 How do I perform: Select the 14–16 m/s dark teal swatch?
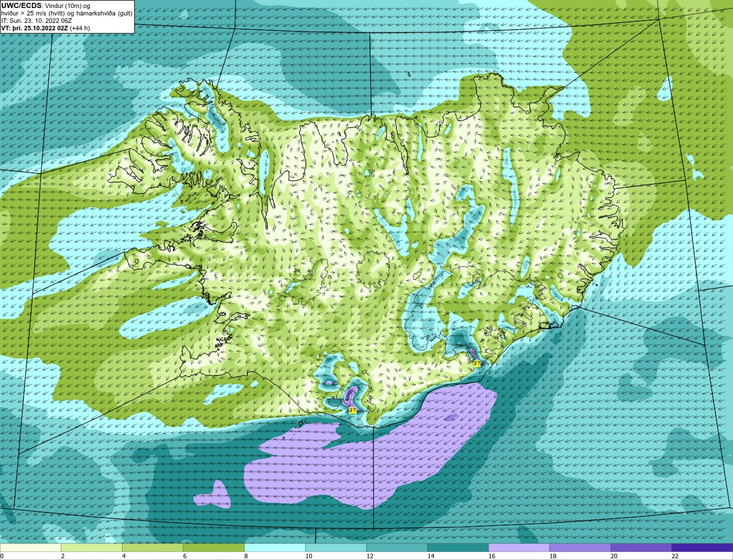(x=458, y=548)
